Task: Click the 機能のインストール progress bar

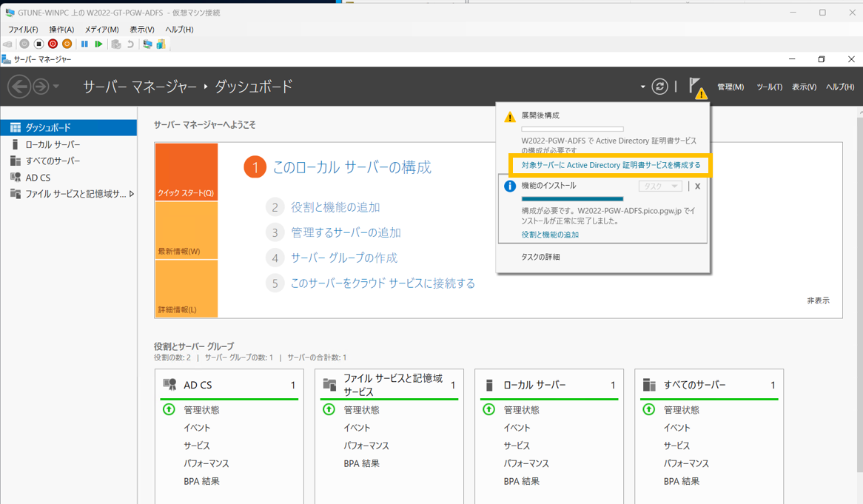Action: pos(572,198)
